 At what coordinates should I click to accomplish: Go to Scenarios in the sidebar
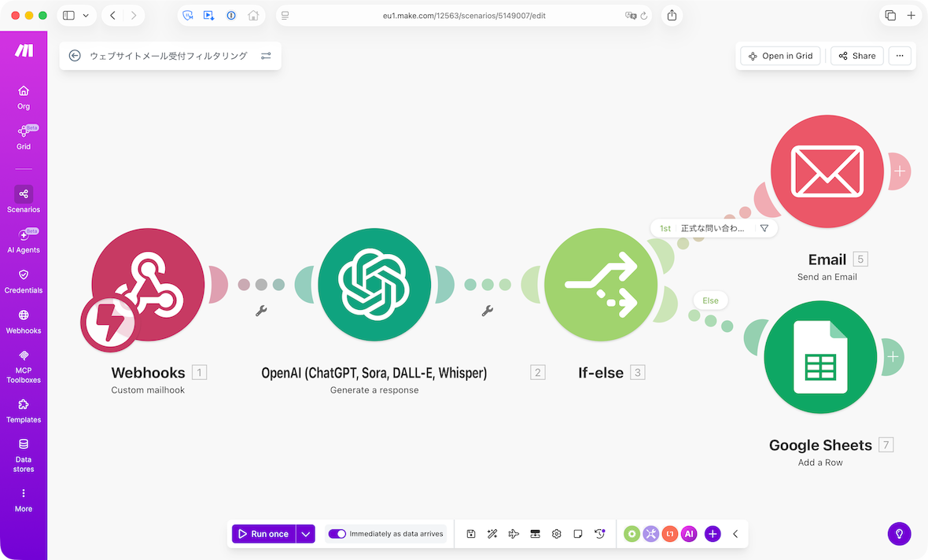24,200
